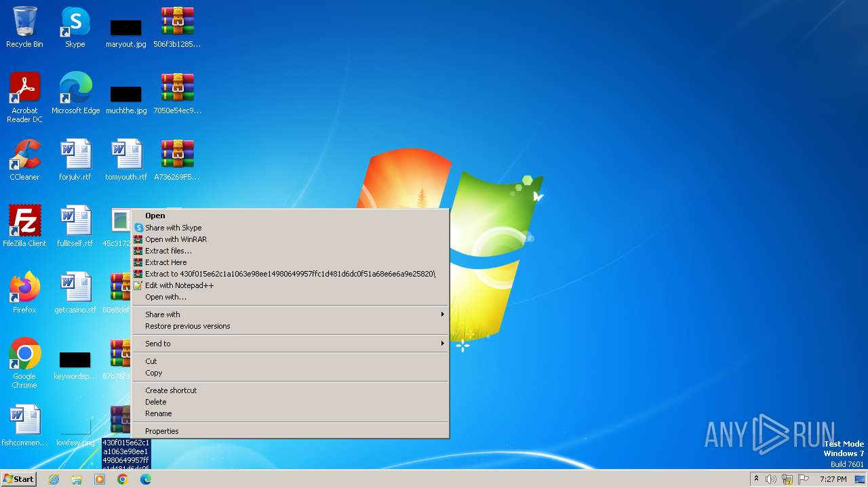Select the maryout.jpg file icon
Screen dimensions: 868x488
point(126,33)
